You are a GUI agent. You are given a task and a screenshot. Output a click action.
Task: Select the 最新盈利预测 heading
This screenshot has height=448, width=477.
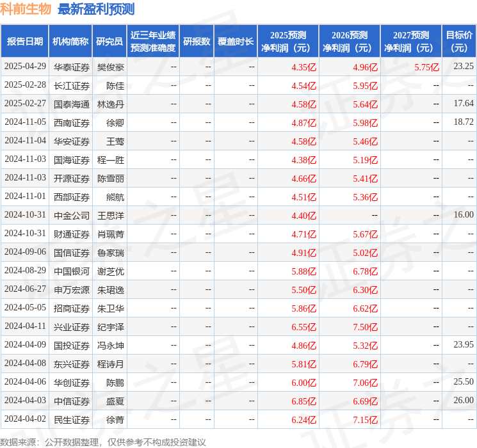pyautogui.click(x=96, y=9)
